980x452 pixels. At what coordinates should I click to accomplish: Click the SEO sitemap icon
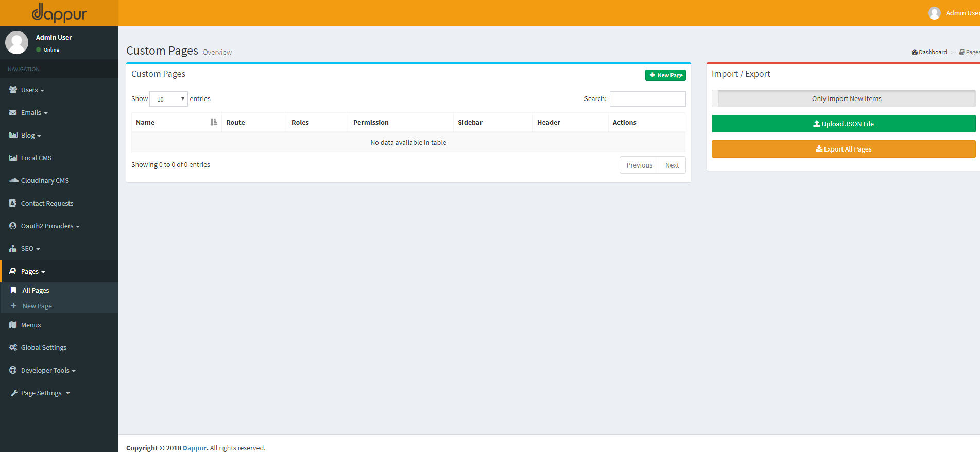(x=13, y=248)
